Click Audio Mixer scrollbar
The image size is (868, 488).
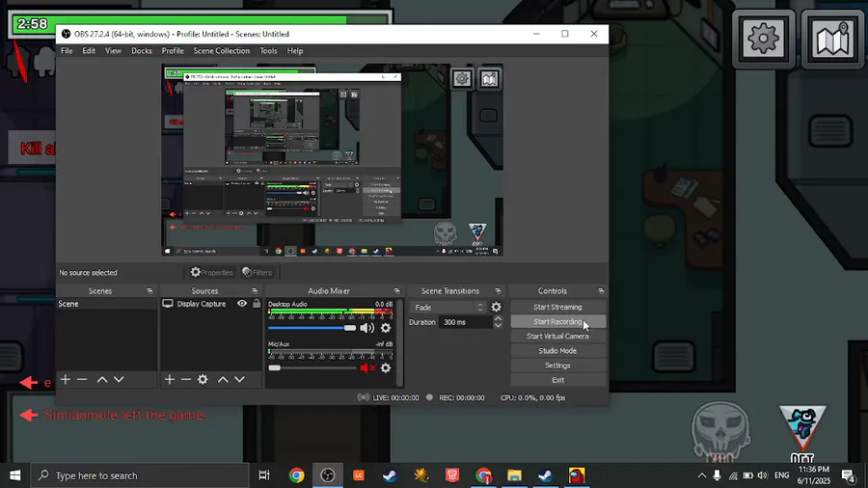tap(399, 343)
